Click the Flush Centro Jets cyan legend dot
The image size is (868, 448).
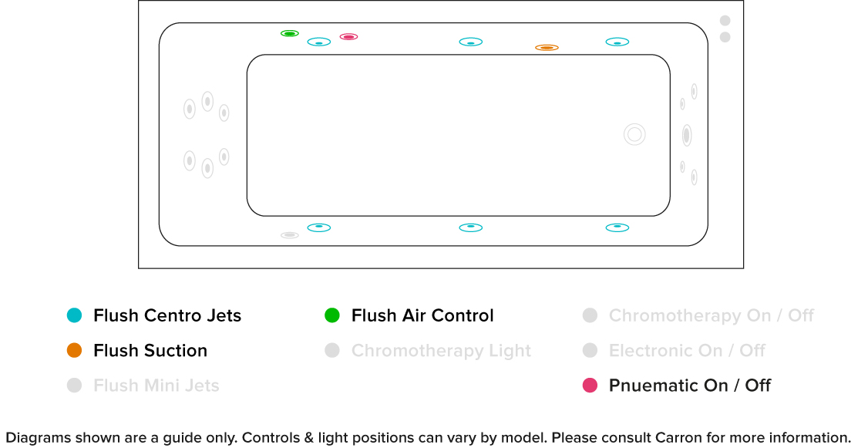[74, 315]
